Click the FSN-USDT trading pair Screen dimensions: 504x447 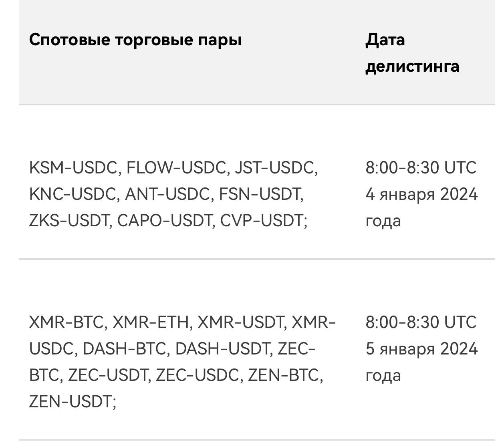[260, 194]
